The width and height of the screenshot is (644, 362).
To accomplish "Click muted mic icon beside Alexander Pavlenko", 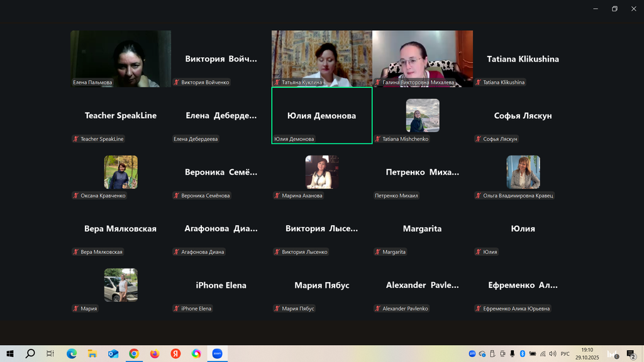I will coord(378,309).
